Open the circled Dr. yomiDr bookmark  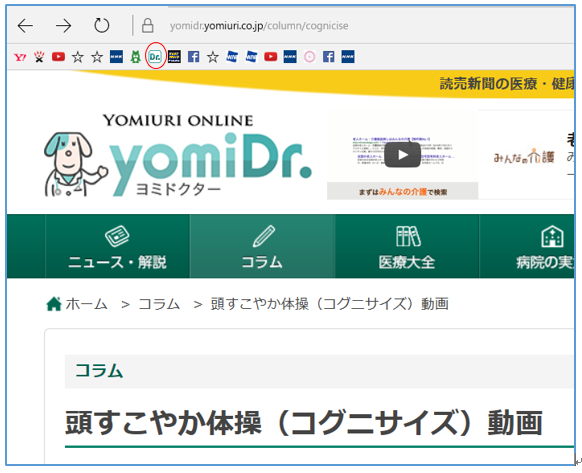155,56
